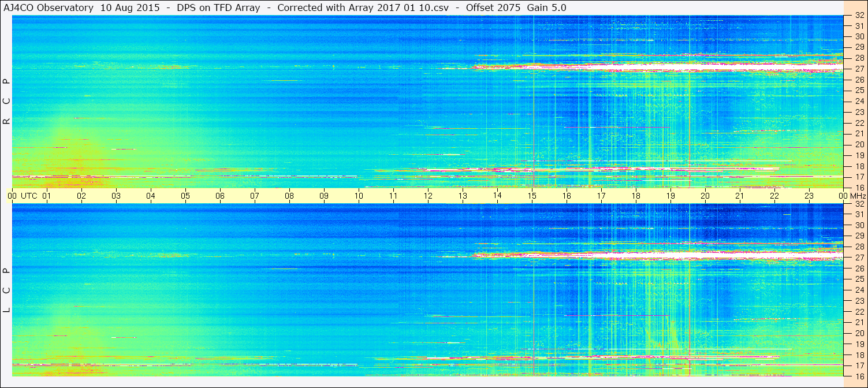Click the 'AJ4CO Observatory' title text

pyautogui.click(x=50, y=8)
